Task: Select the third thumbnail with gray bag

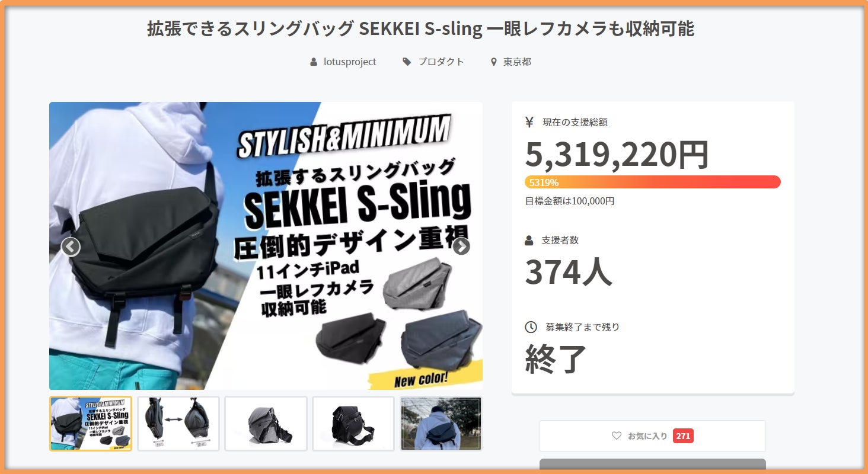Action: (x=266, y=424)
